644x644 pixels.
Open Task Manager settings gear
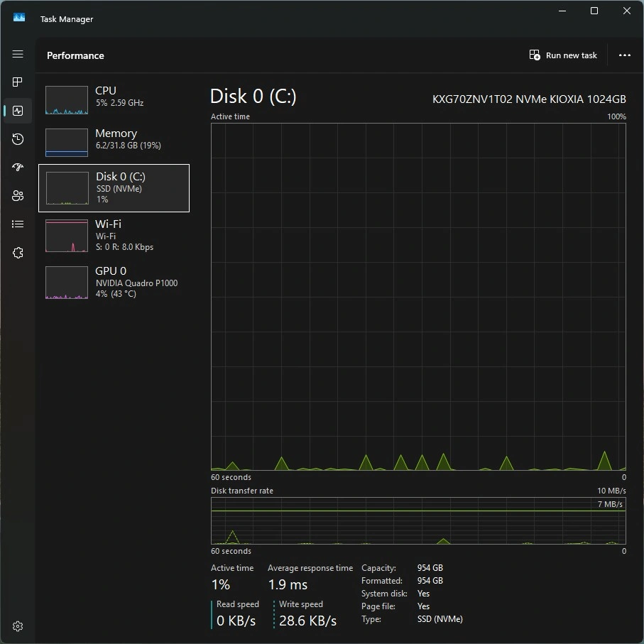(x=18, y=626)
